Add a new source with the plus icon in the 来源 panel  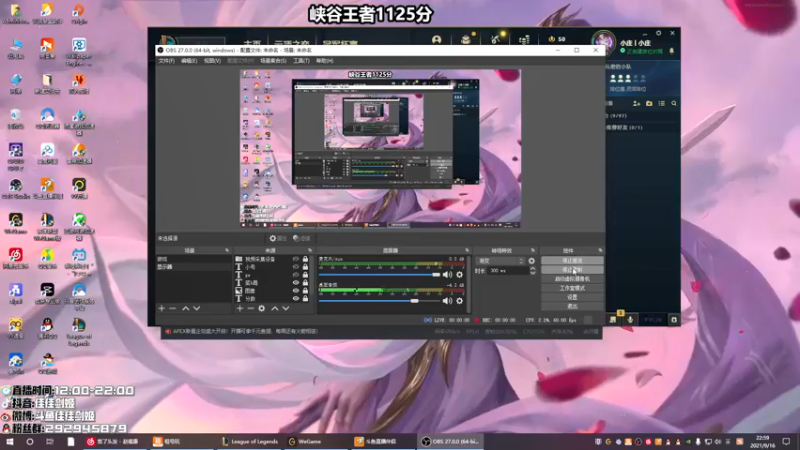point(240,308)
